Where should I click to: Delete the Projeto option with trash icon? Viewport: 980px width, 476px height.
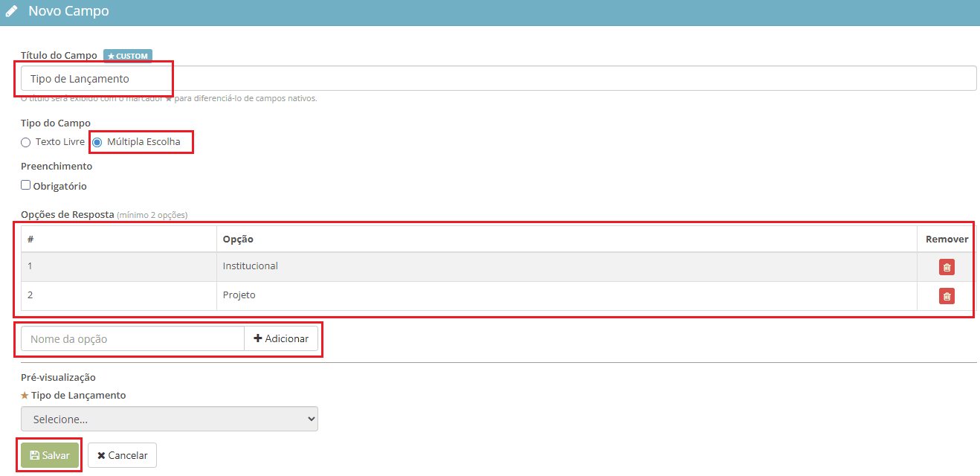947,296
